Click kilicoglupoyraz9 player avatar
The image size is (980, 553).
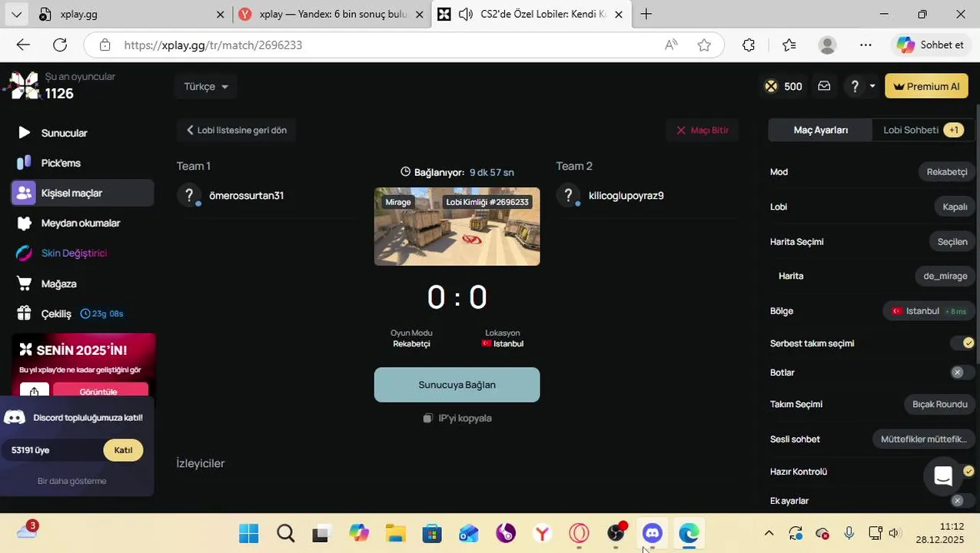click(x=569, y=195)
